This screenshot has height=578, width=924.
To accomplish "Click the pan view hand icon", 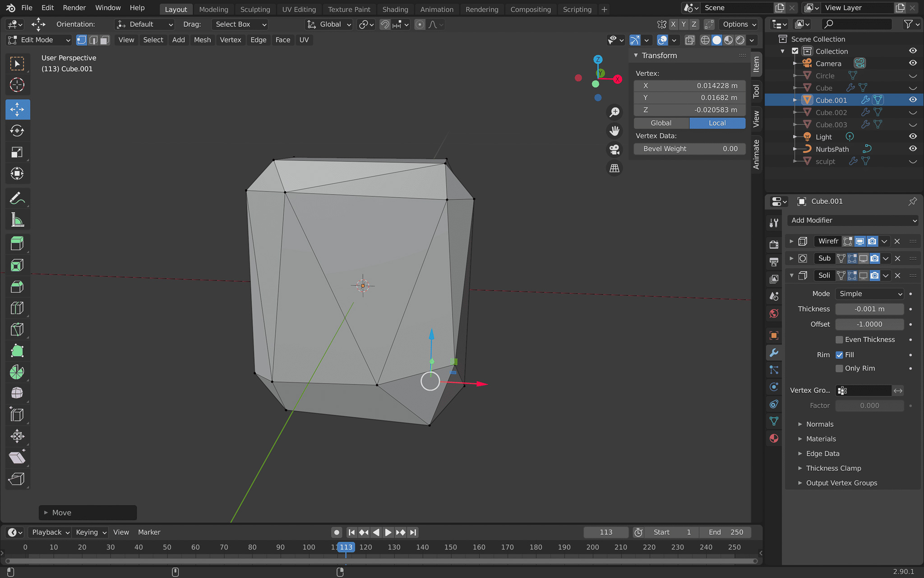I will coord(614,131).
